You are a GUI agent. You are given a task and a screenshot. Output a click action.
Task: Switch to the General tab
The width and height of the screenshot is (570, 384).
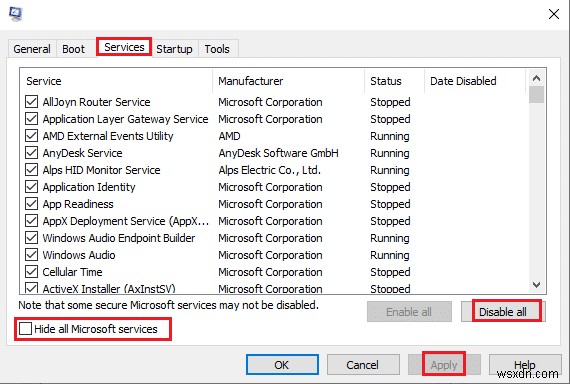(x=32, y=49)
